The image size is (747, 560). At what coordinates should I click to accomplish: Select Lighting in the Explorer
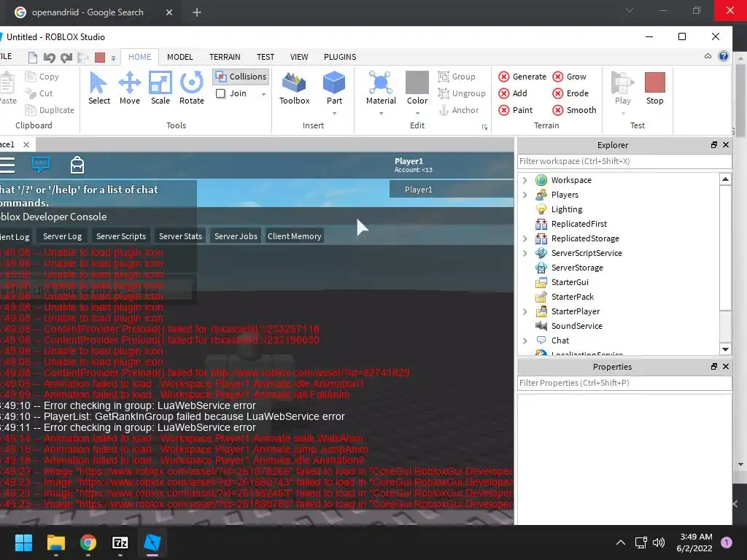pyautogui.click(x=566, y=209)
